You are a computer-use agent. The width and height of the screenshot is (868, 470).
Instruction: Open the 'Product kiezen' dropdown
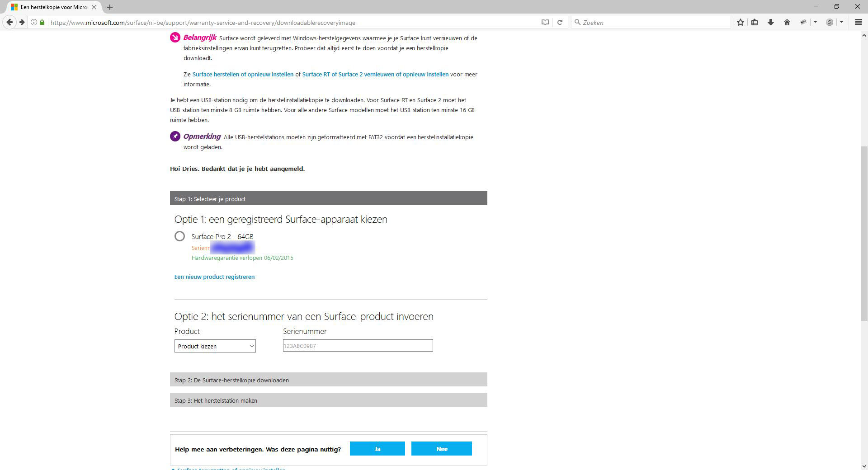coord(215,346)
